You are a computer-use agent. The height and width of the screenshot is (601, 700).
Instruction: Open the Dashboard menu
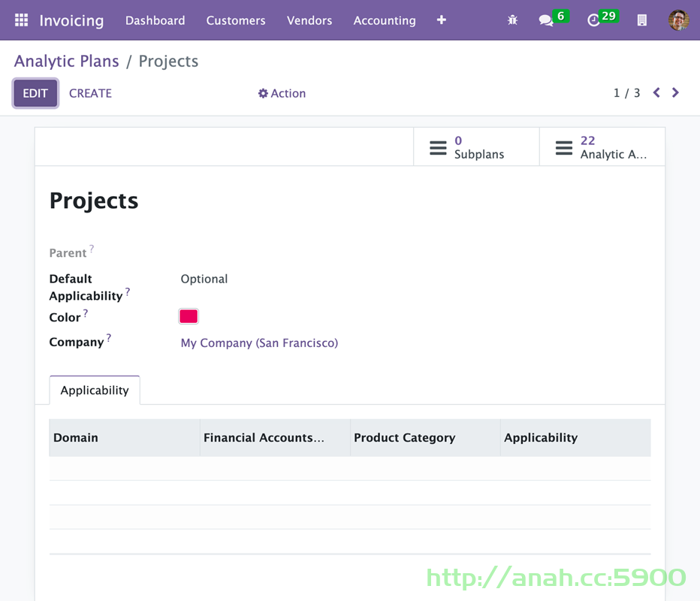(x=155, y=20)
